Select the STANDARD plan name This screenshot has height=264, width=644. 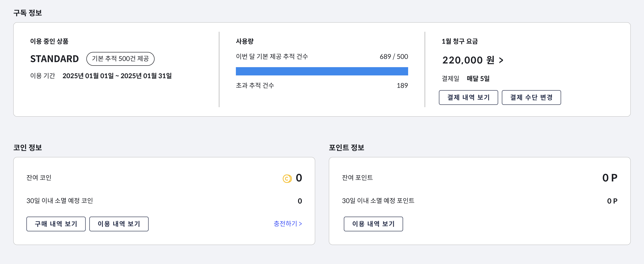54,59
